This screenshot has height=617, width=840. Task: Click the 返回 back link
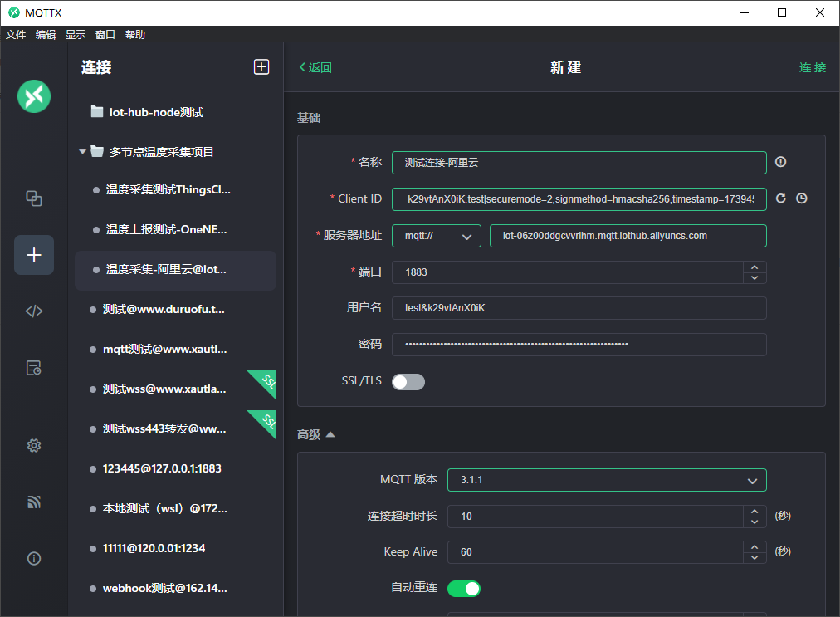click(x=315, y=67)
